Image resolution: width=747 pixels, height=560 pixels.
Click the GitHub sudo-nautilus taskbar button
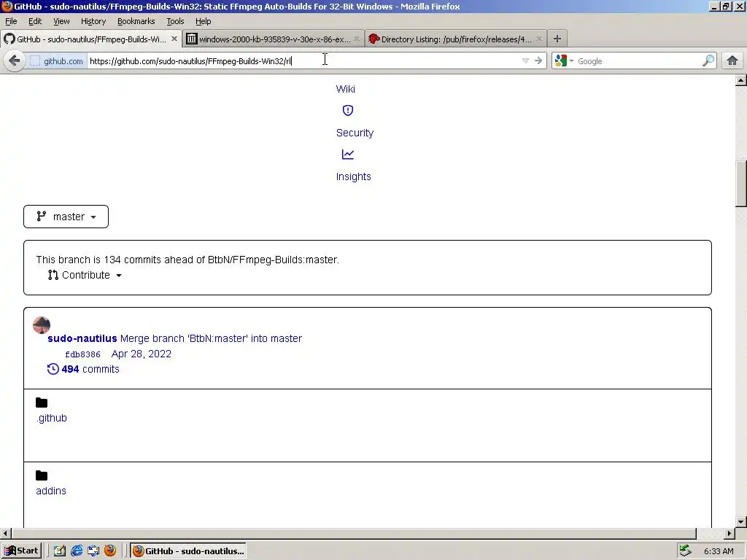189,551
